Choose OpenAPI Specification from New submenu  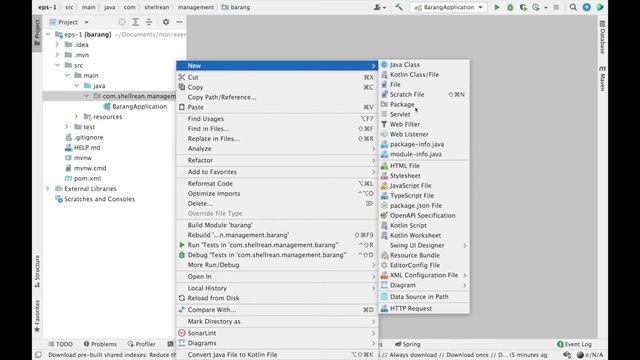click(x=424, y=216)
